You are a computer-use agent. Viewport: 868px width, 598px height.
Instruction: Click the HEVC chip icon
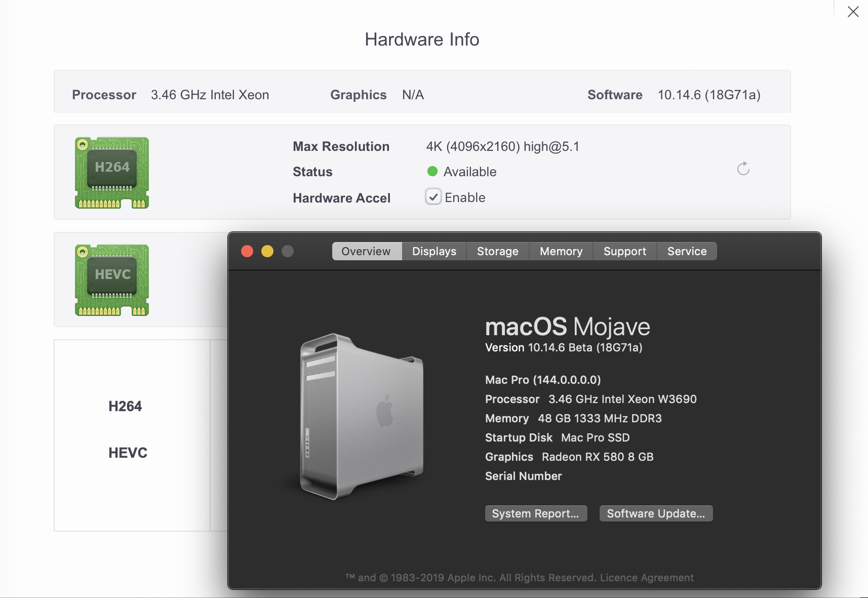112,280
